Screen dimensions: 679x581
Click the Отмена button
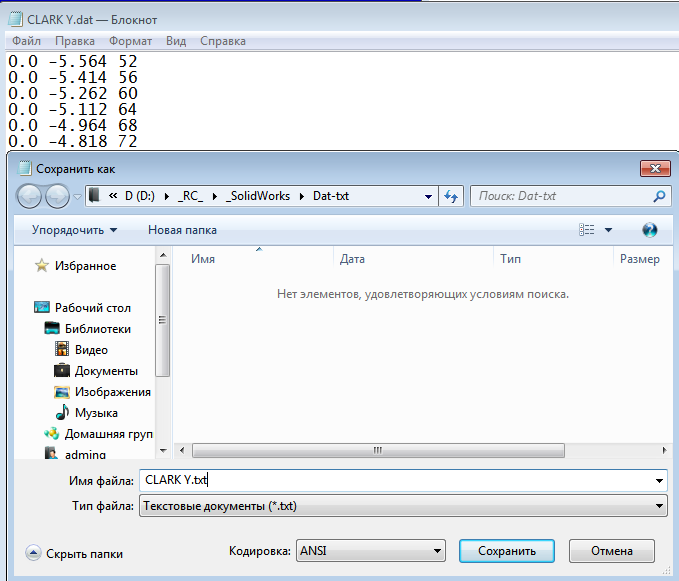pos(611,551)
